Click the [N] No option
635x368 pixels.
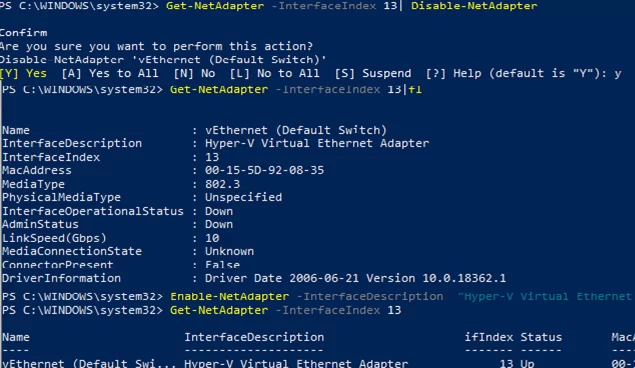pos(194,73)
